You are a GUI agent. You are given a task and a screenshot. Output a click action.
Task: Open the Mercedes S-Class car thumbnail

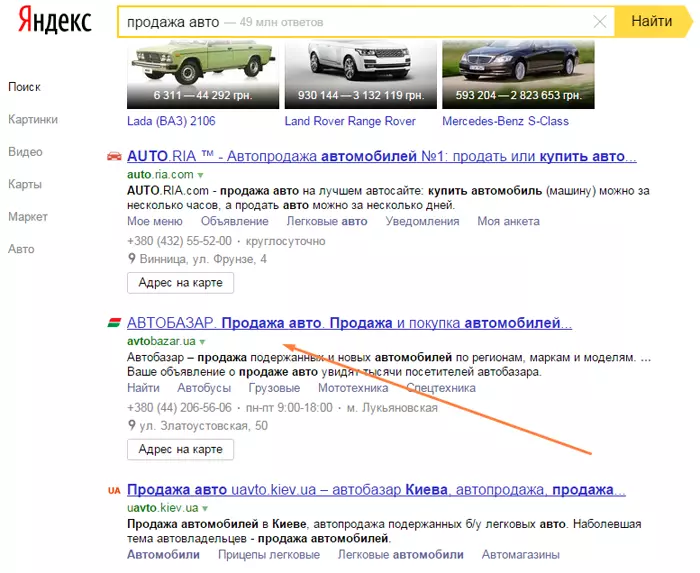tap(518, 74)
